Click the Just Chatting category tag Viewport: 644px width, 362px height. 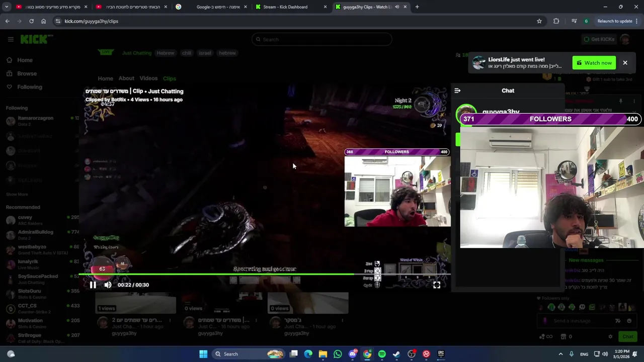pyautogui.click(x=136, y=53)
